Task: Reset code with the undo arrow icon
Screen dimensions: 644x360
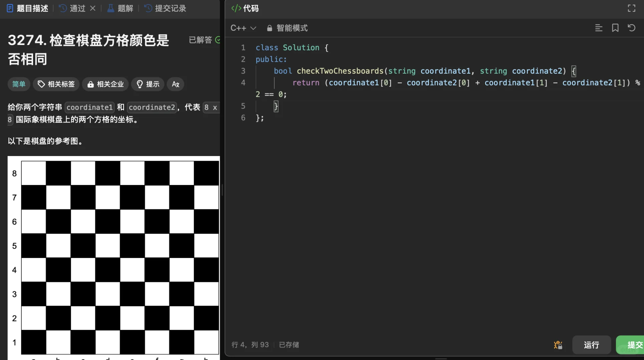Action: [x=631, y=28]
